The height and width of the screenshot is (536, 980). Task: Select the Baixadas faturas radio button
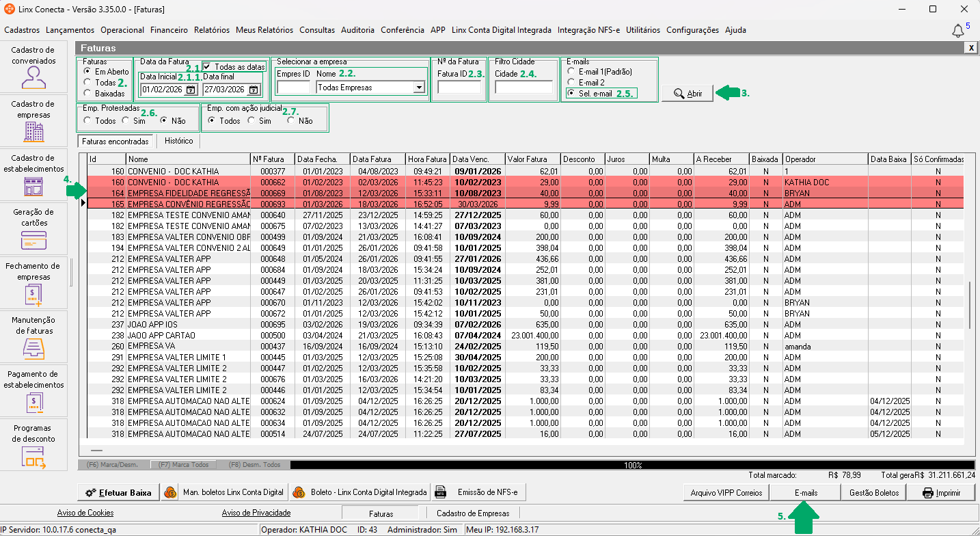click(x=87, y=93)
